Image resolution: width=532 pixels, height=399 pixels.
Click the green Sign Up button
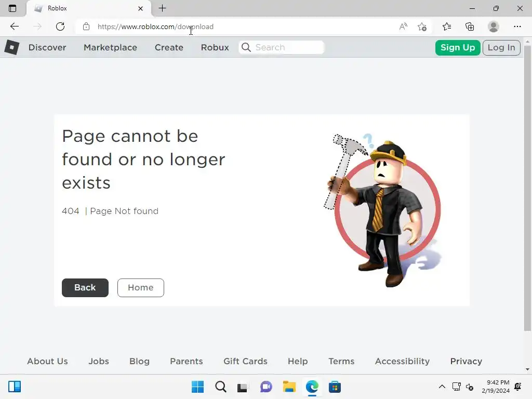tap(457, 47)
